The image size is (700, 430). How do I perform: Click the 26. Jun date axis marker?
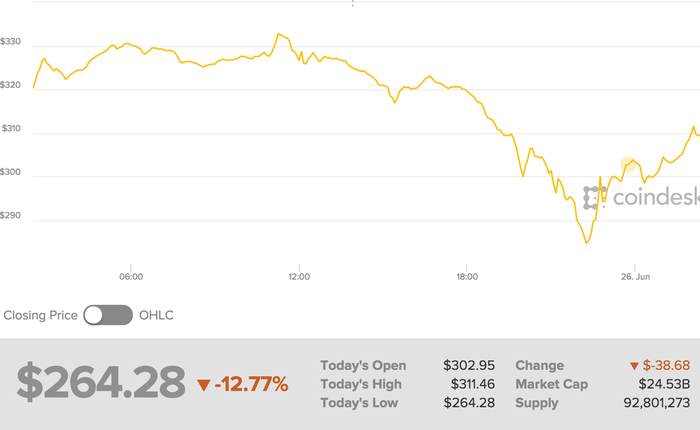click(635, 276)
